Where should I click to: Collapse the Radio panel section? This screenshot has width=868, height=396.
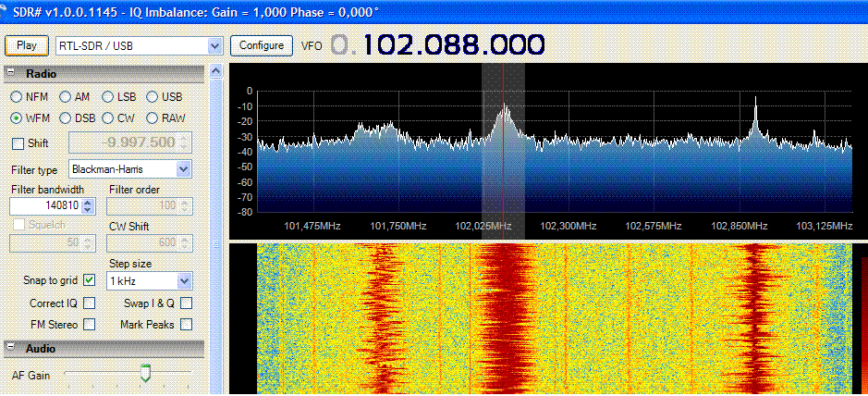coord(11,73)
